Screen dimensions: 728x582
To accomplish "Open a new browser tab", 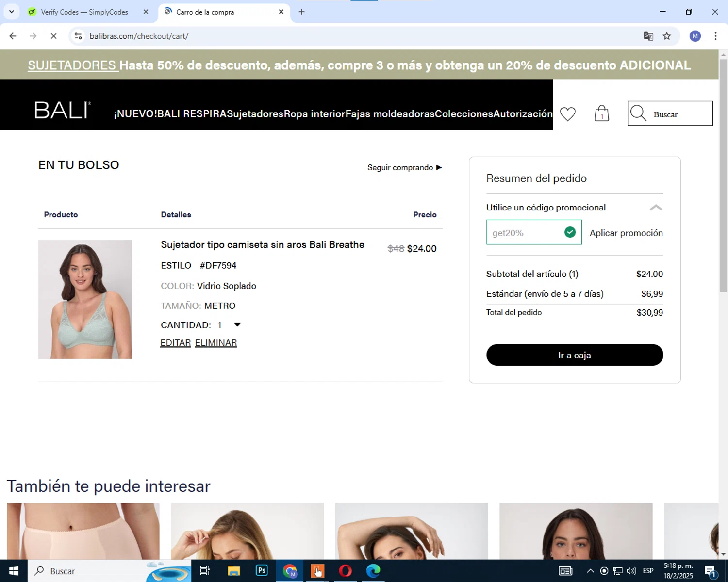I will [x=301, y=12].
